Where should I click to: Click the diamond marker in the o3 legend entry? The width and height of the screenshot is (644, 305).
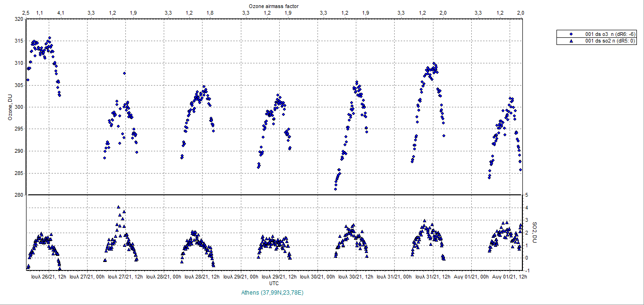point(572,34)
